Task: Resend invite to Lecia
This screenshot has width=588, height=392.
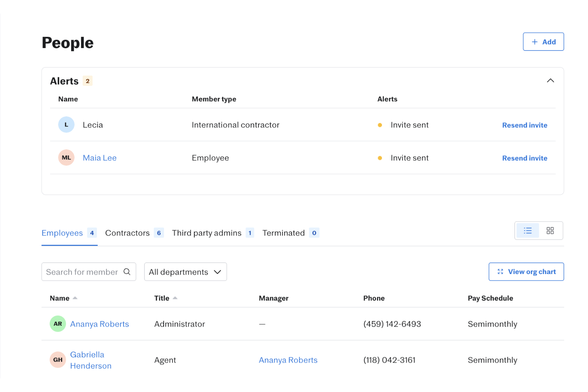Action: coord(524,125)
